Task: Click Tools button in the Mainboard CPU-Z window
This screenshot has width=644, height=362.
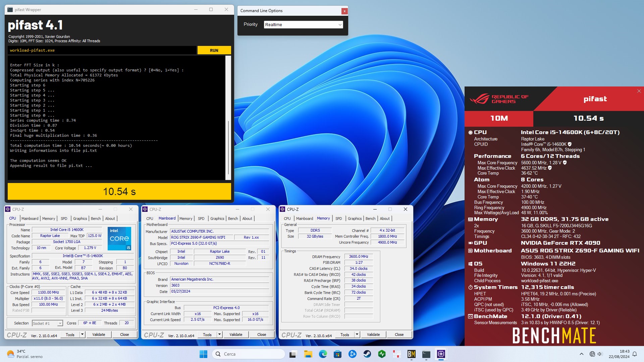Action: coord(207,335)
